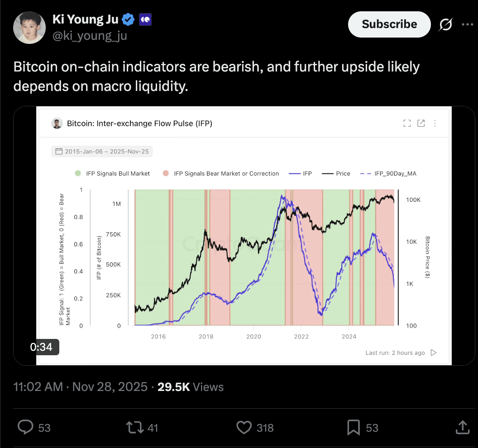Open the 2015-Jan-06 date range picker

(102, 152)
